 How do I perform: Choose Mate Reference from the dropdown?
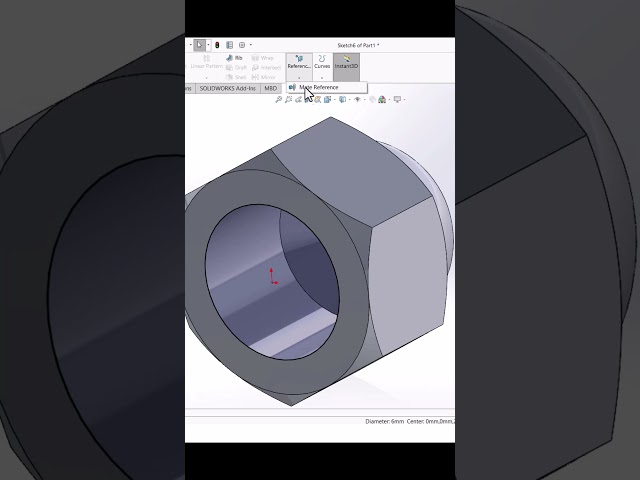326,87
